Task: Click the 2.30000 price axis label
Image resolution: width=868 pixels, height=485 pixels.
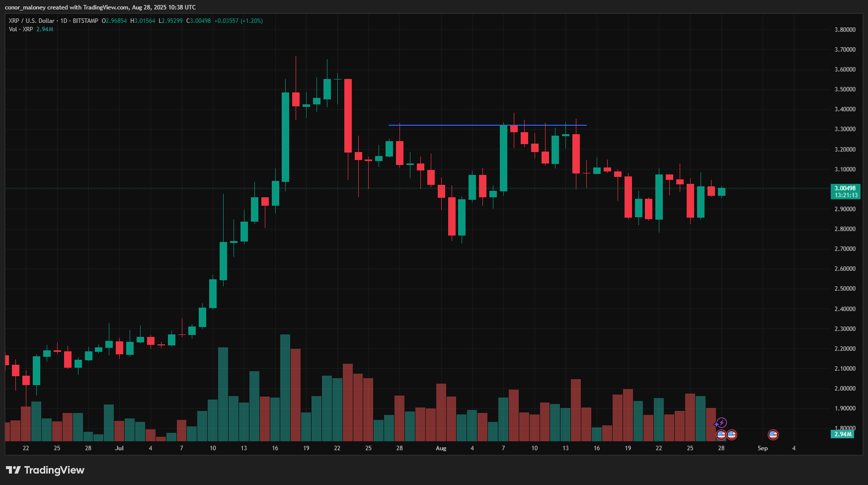Action: point(845,329)
